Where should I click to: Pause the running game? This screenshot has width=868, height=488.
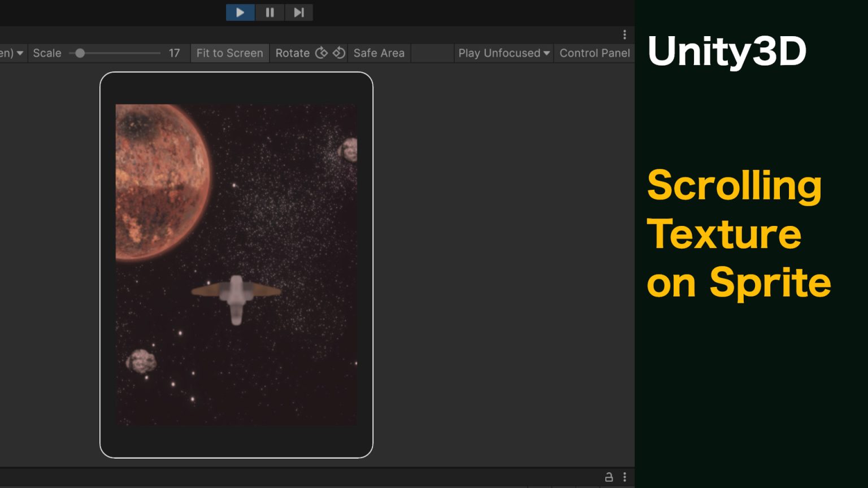point(270,12)
